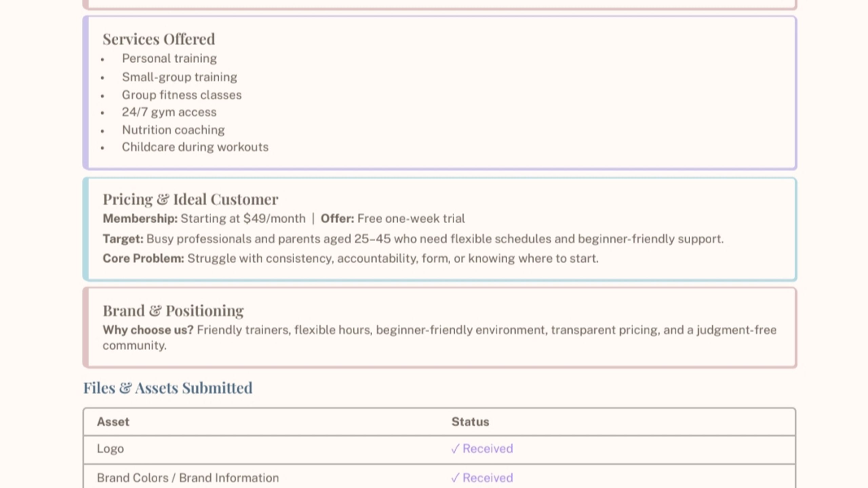
Task: Select the 24/7 gym access item
Action: pyautogui.click(x=169, y=112)
